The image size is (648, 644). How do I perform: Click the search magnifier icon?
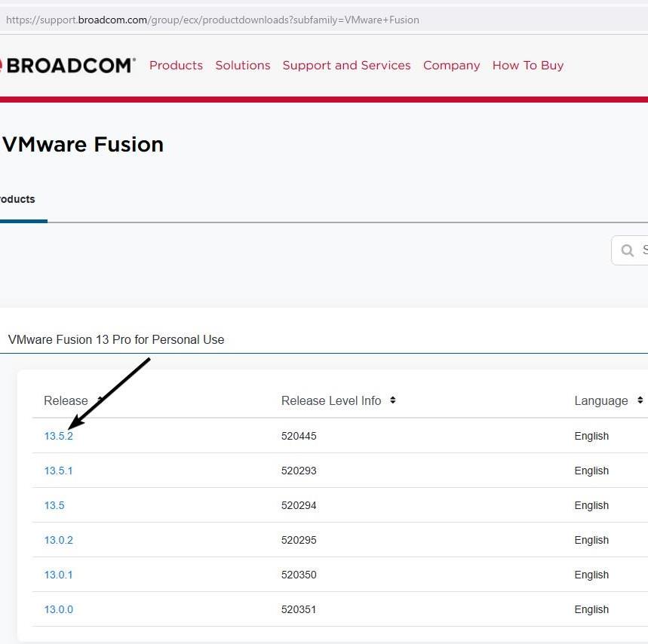pos(627,250)
